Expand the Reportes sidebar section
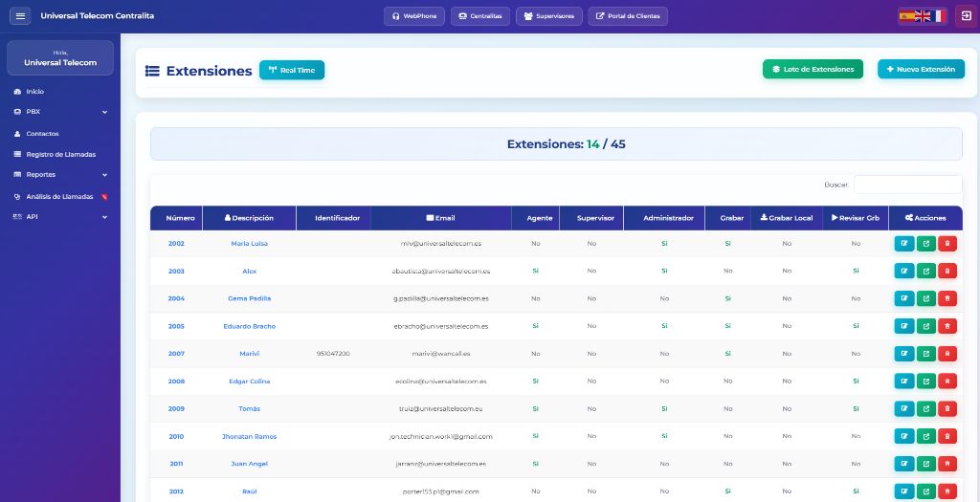 point(59,175)
